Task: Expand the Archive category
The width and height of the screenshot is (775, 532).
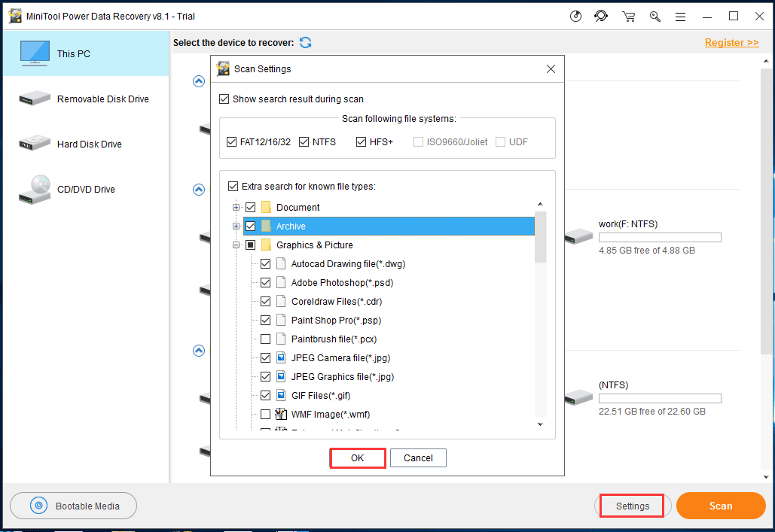Action: coord(236,226)
